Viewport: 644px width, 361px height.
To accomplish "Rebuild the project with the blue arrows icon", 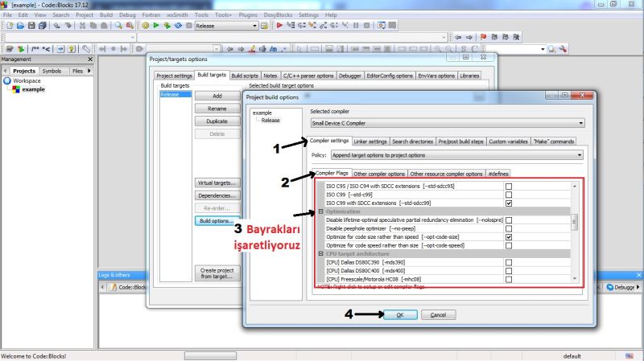I will pyautogui.click(x=178, y=26).
